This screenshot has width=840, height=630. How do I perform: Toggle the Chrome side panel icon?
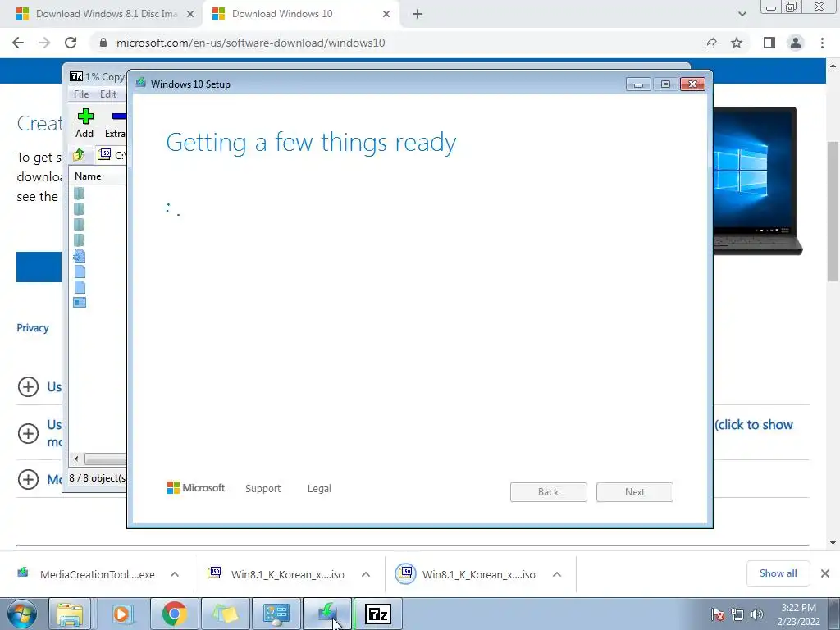[x=769, y=43]
